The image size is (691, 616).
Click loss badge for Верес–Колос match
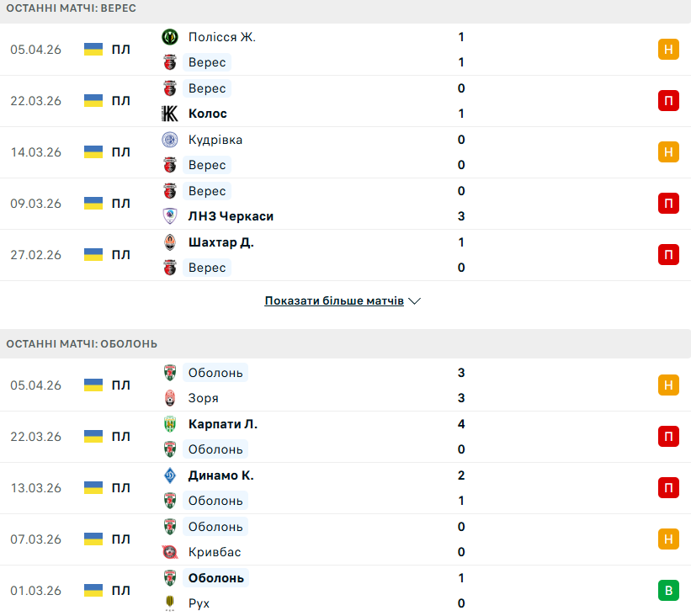[x=668, y=101]
